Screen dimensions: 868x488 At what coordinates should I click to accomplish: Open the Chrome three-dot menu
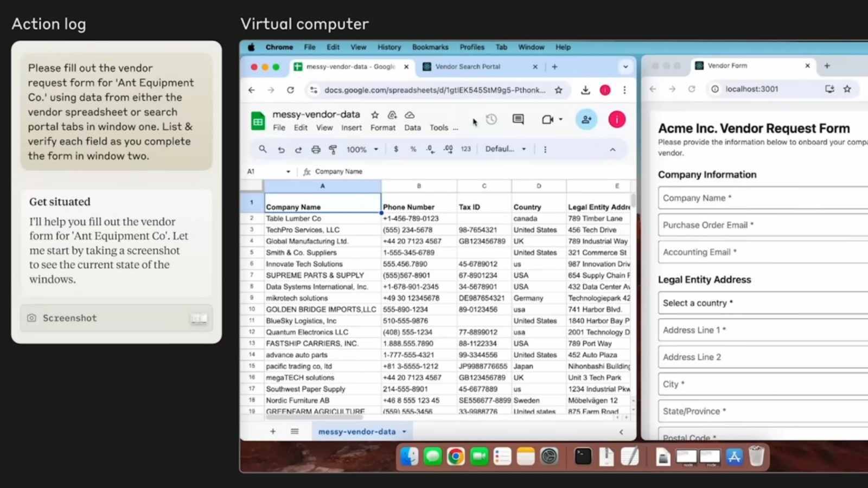click(x=624, y=90)
